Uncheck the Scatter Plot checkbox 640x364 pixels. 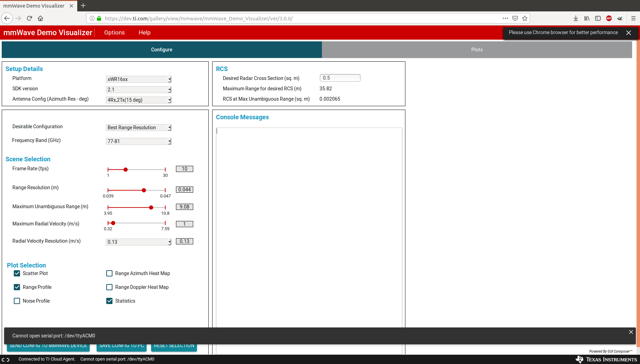point(17,273)
